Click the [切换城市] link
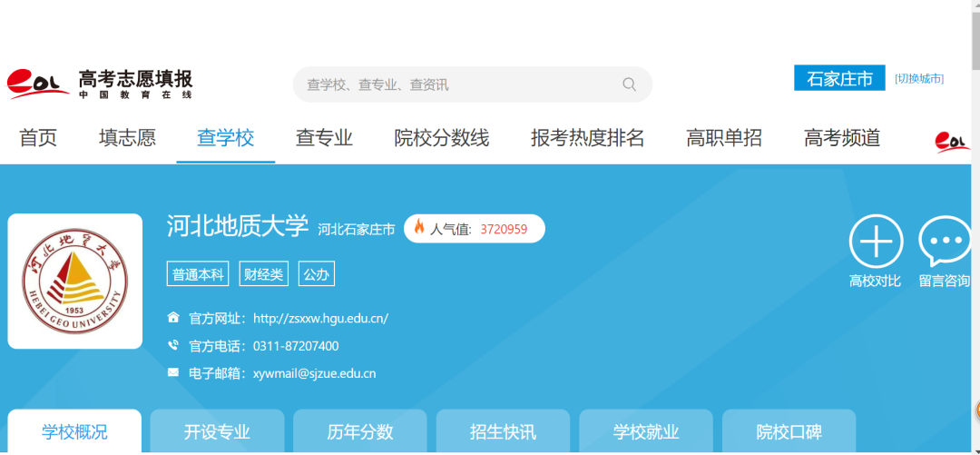The height and width of the screenshot is (455, 980). (919, 78)
